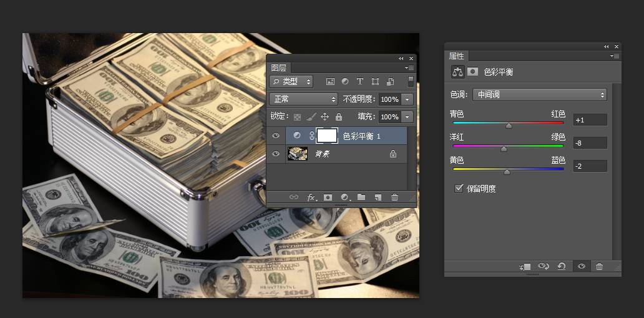Open the 正常 blend mode dropdown
Screen dimensions: 644x318
(303, 99)
